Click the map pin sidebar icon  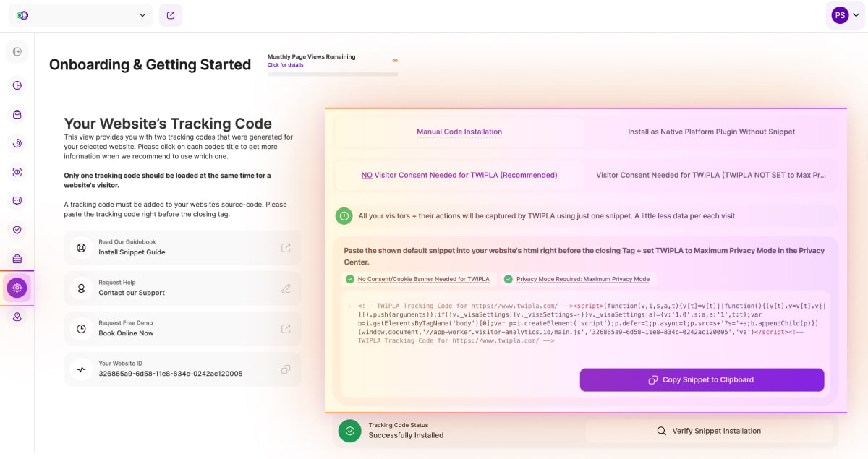(17, 317)
